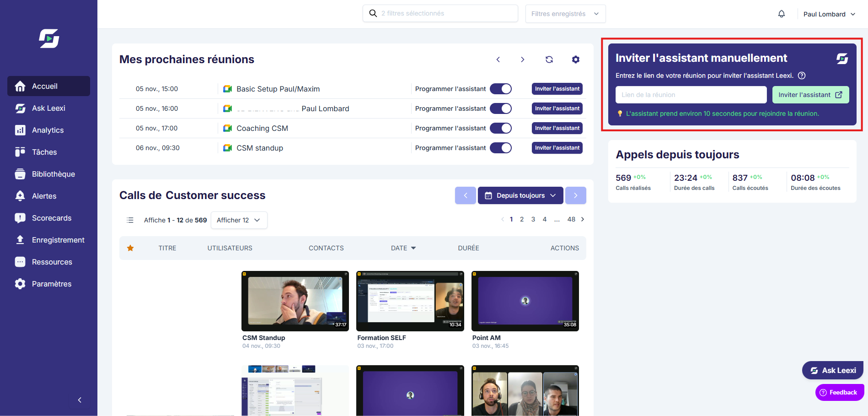This screenshot has width=868, height=416.
Task: Open Depuis toujours date dropdown
Action: [x=520, y=195]
